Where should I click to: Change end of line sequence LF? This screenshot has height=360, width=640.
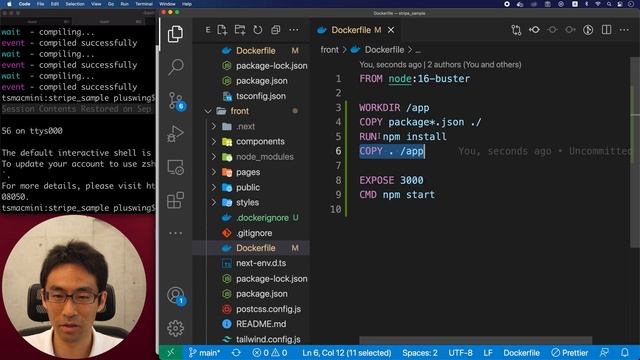488,353
